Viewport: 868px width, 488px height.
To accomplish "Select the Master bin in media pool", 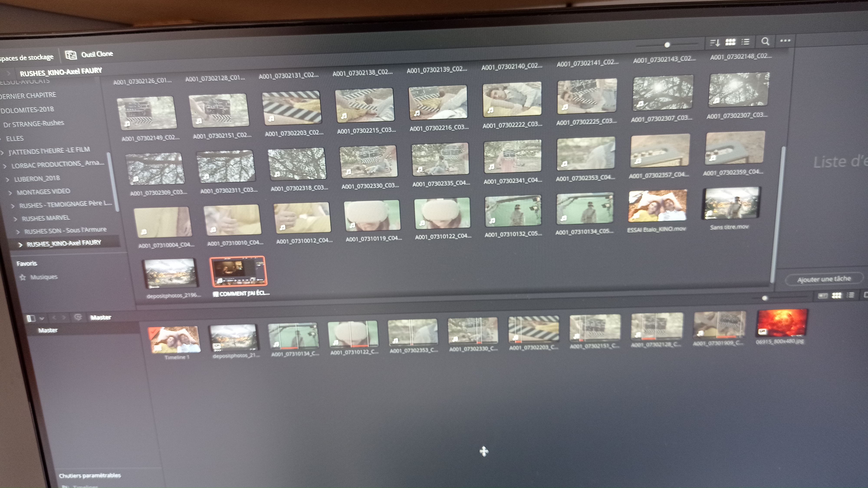I will 48,330.
